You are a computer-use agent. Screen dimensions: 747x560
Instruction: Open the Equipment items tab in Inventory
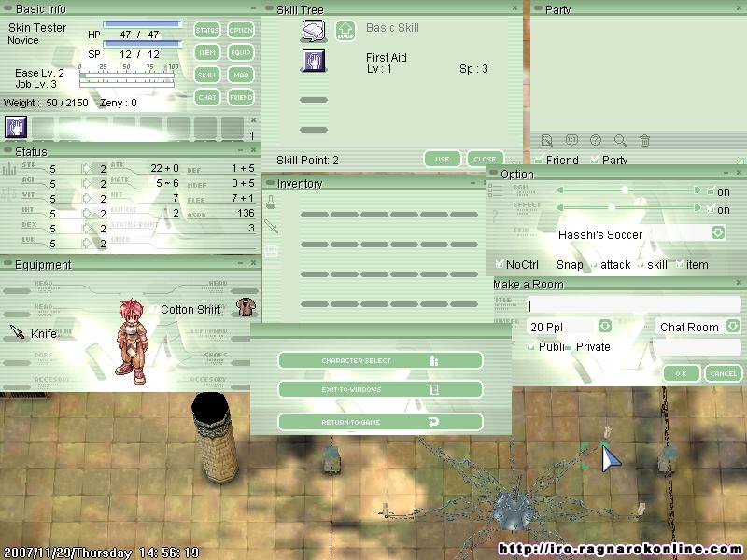(x=271, y=227)
